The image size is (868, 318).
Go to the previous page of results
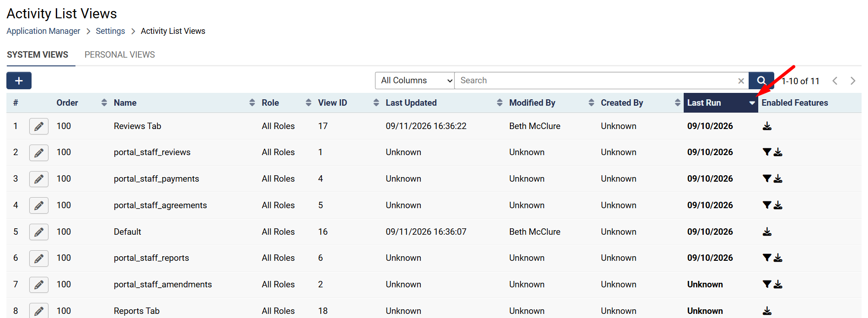(x=835, y=81)
